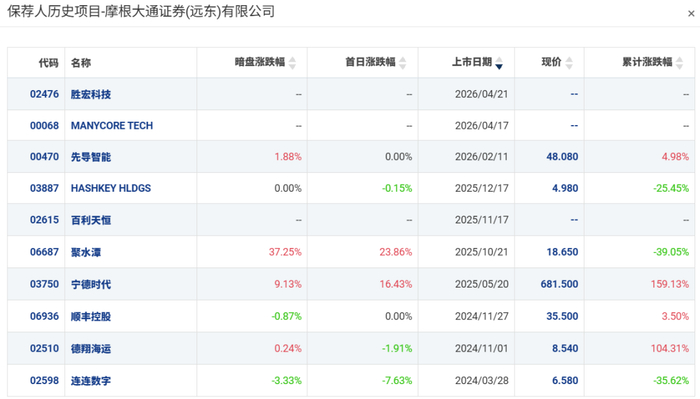700x399 pixels.
Task: Select first day change -1.91%
Action: click(x=397, y=348)
